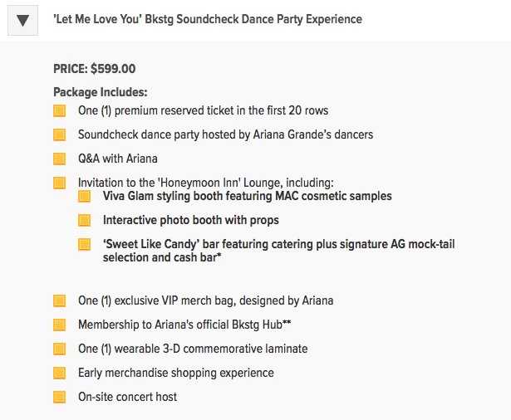This screenshot has width=511, height=420.
Task: Click the yellow bullet beside exclusive VIP merch bag
Action: click(59, 300)
